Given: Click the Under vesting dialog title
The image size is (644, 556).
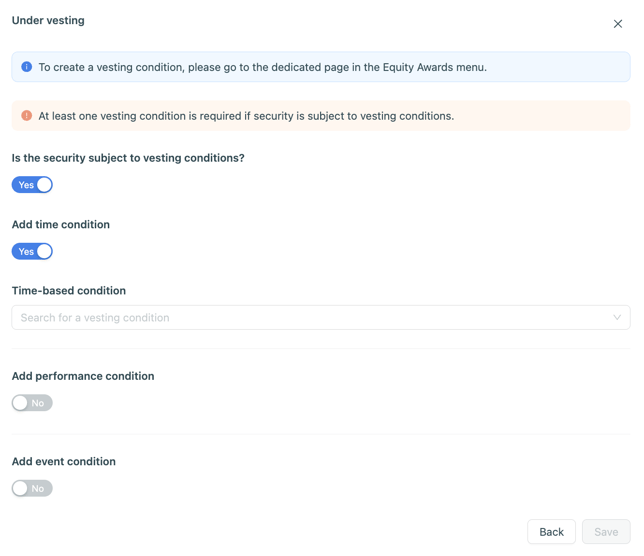Looking at the screenshot, I should [x=48, y=20].
